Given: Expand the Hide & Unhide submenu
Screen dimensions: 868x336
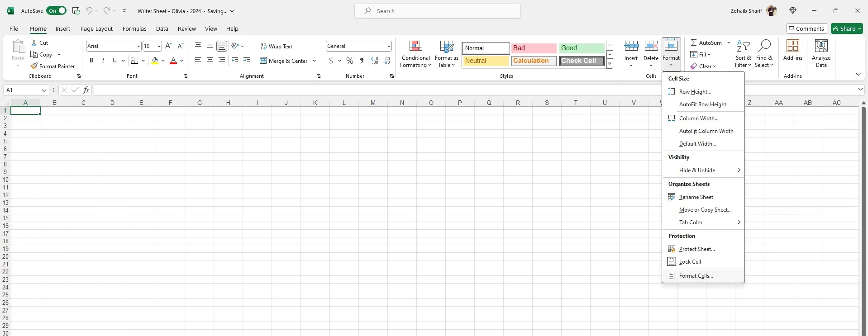Looking at the screenshot, I should (x=703, y=170).
